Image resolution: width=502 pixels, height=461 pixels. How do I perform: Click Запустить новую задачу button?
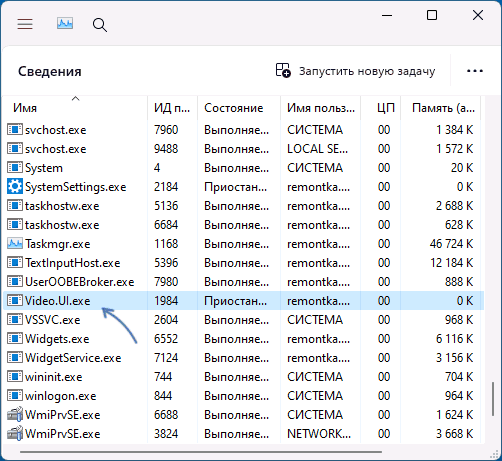(355, 71)
